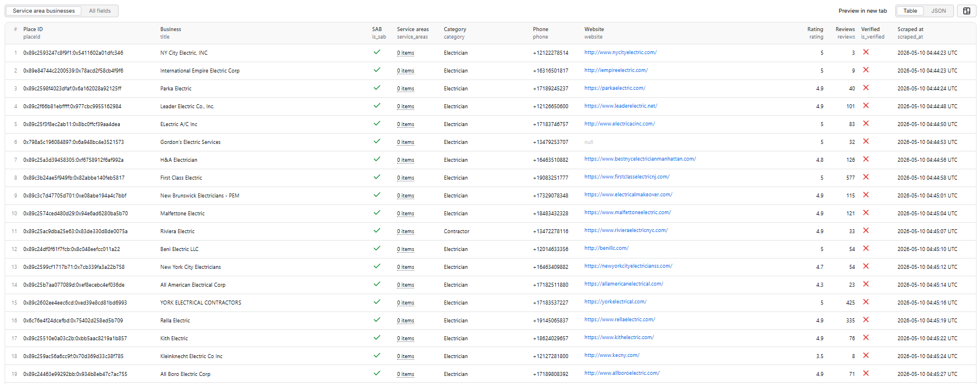Click red X verified icon for All Boro Electric

[865, 373]
